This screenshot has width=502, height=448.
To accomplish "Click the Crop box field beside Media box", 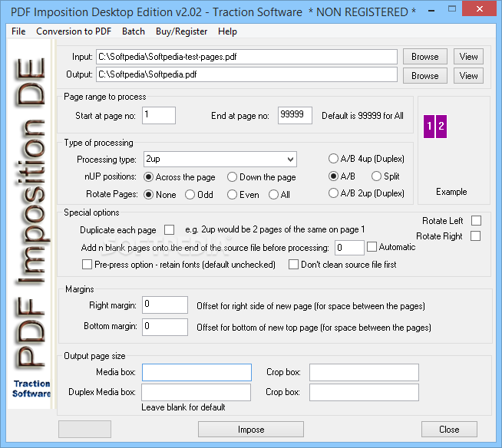I will coord(364,372).
